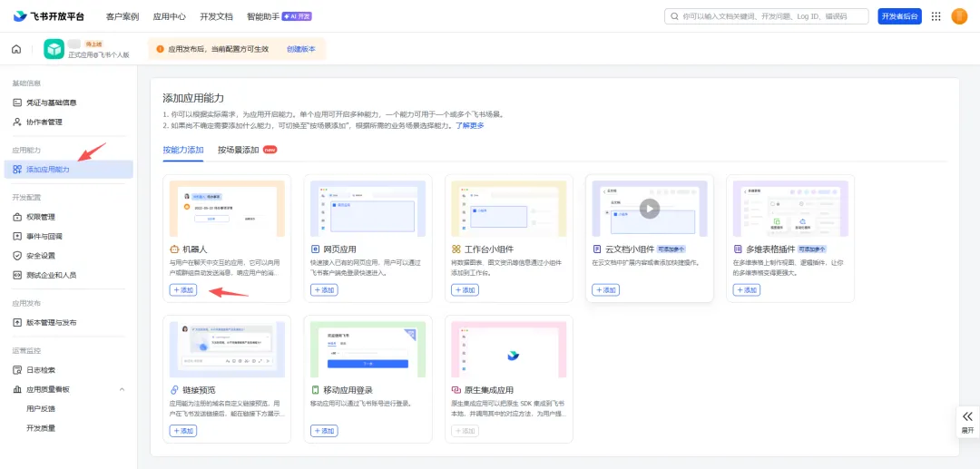Click 添加应用能力 sidebar icon
Screen dimensions: 980x469
(17, 170)
